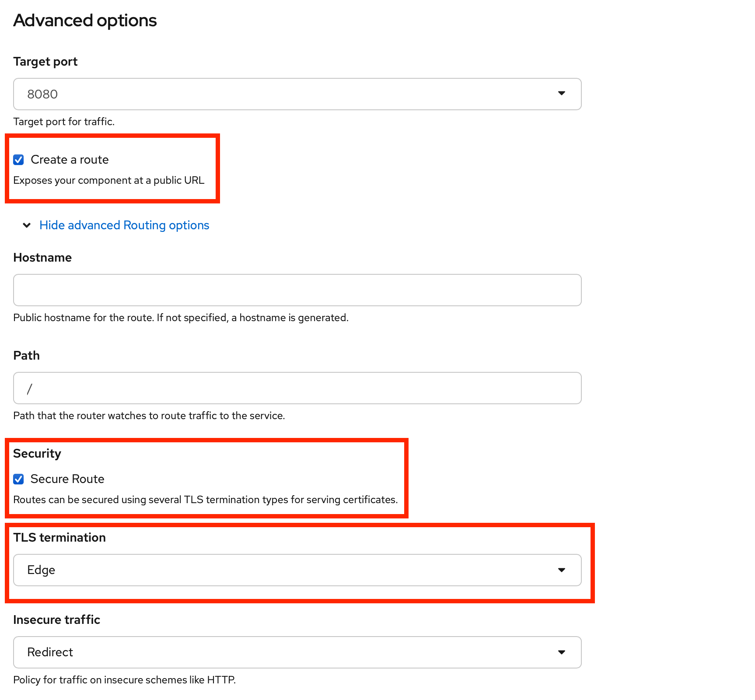755x700 pixels.
Task: Click the Secure Route label text
Action: pos(67,479)
